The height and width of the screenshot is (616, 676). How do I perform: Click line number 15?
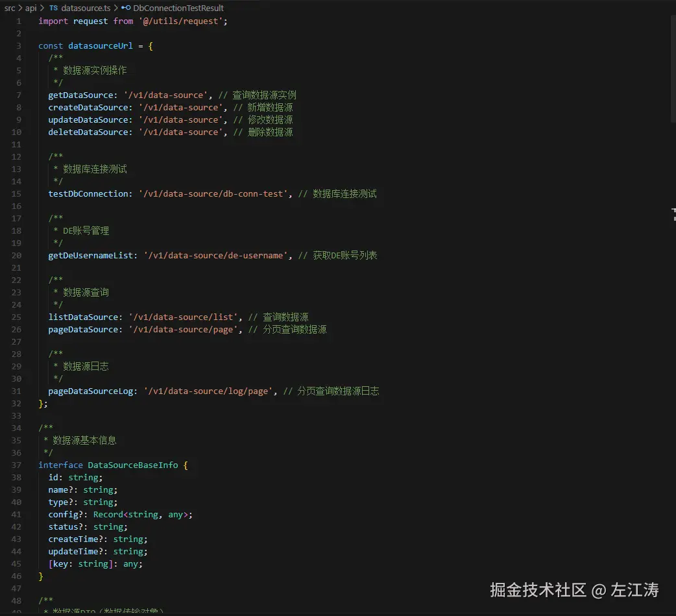[x=16, y=193]
